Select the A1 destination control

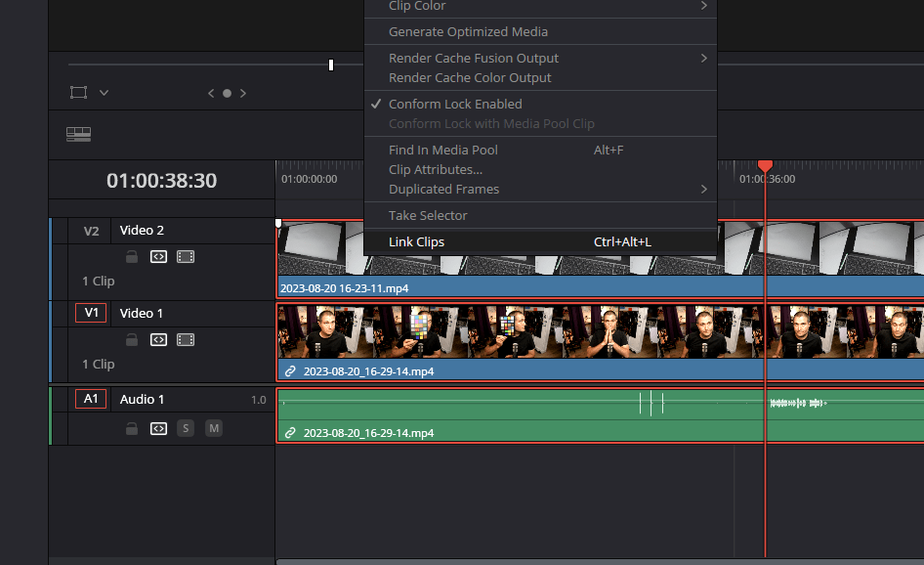coord(91,399)
